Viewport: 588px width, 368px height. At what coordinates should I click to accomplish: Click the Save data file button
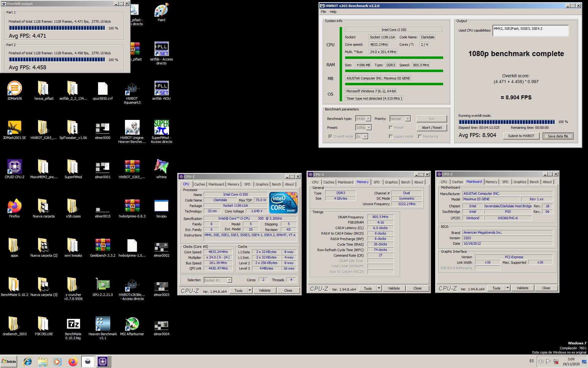tap(558, 136)
